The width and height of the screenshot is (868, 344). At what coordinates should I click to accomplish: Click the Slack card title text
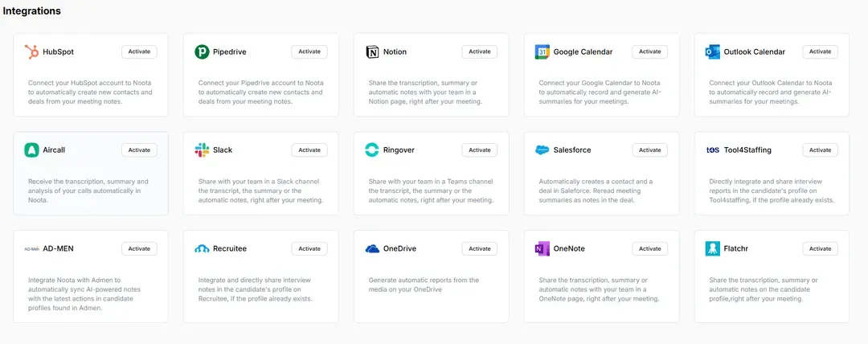click(x=223, y=150)
